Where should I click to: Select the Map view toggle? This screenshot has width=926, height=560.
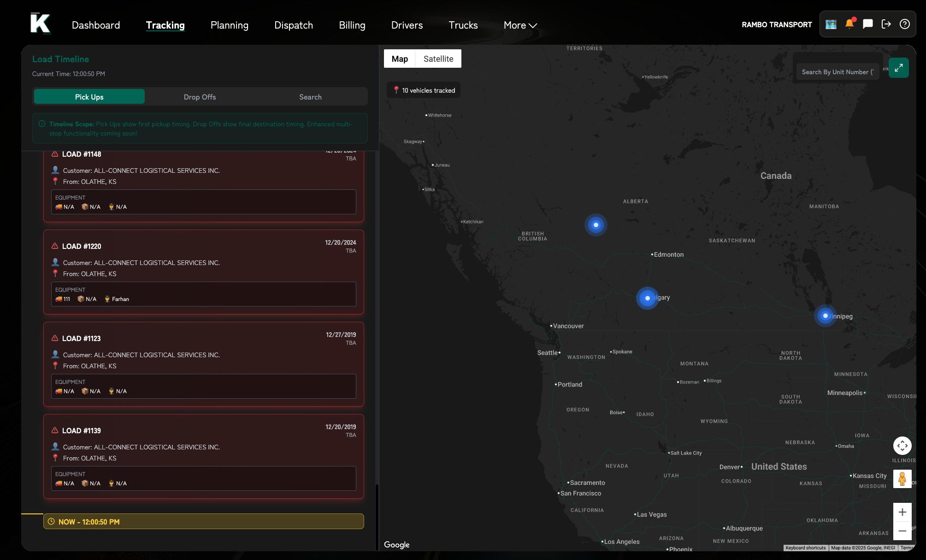(400, 59)
